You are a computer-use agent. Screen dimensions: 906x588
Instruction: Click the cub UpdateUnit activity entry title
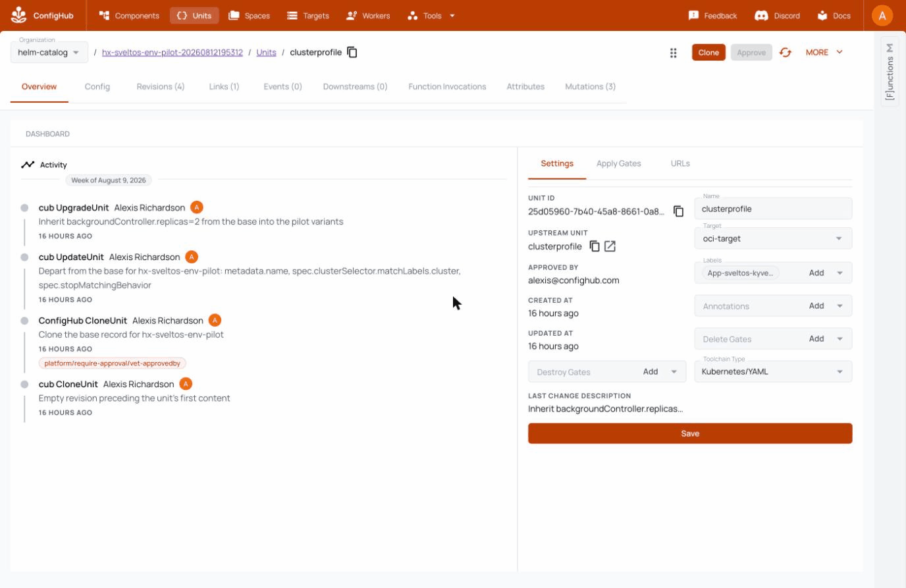pyautogui.click(x=71, y=257)
